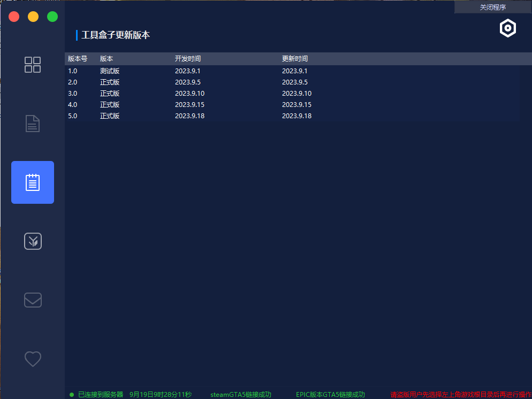Click the green server connection status dot
The width and height of the screenshot is (532, 399).
click(x=72, y=395)
